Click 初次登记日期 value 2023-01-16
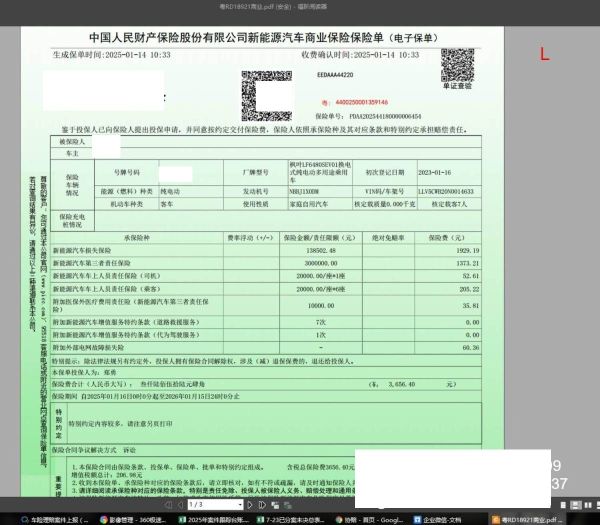The height and width of the screenshot is (525, 600). [434, 173]
